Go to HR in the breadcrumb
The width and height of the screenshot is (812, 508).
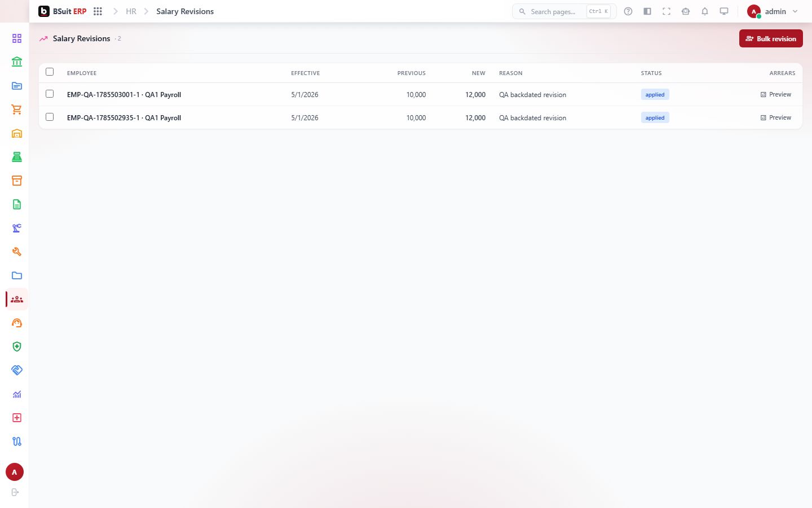click(x=131, y=11)
